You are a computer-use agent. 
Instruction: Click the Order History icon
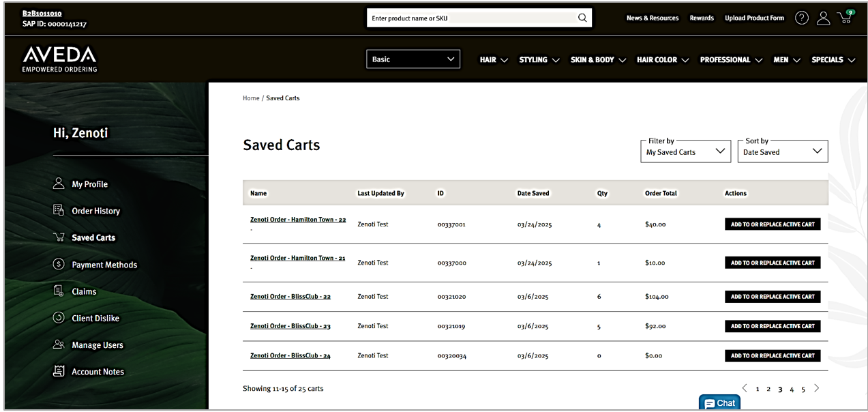[59, 210]
